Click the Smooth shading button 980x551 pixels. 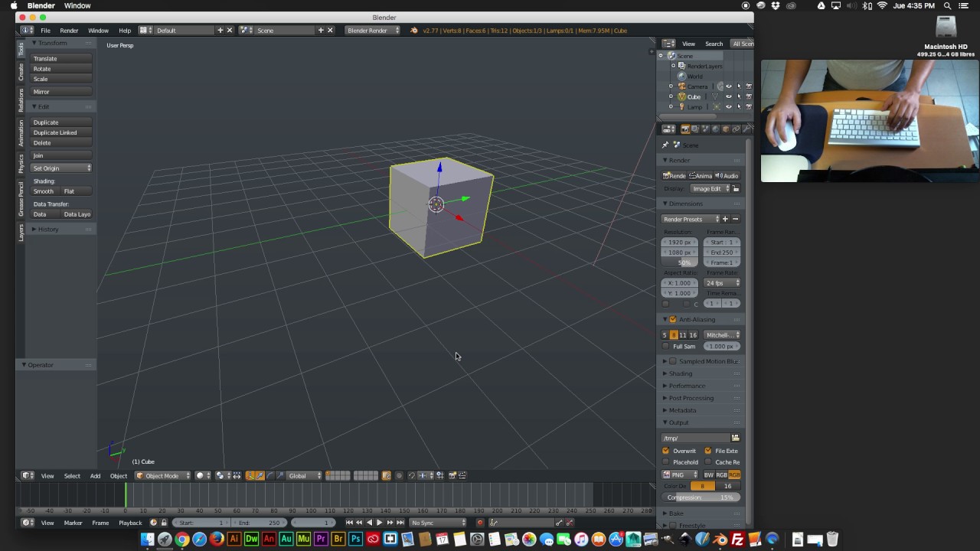(x=46, y=191)
